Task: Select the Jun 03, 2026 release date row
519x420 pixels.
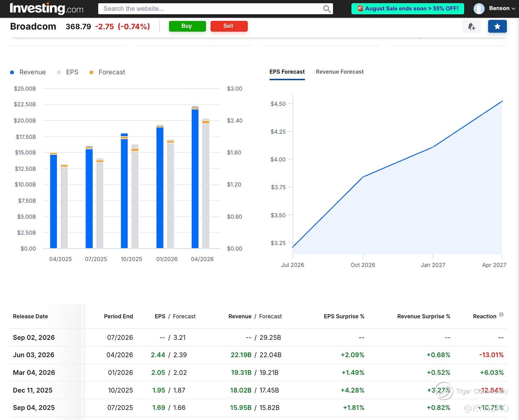Action: point(258,355)
